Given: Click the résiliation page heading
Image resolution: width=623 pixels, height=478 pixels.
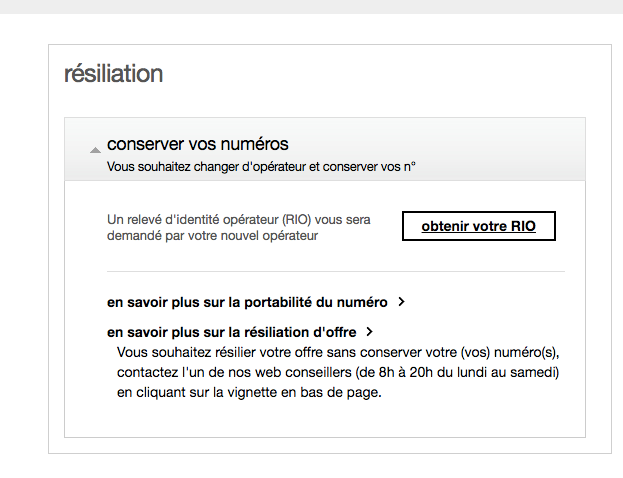Looking at the screenshot, I should click(113, 74).
